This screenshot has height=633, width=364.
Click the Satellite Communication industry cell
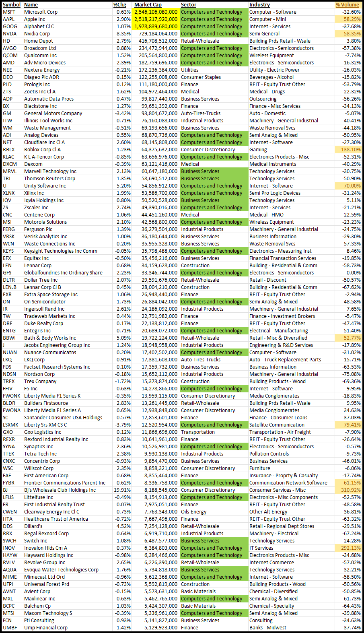(277, 425)
